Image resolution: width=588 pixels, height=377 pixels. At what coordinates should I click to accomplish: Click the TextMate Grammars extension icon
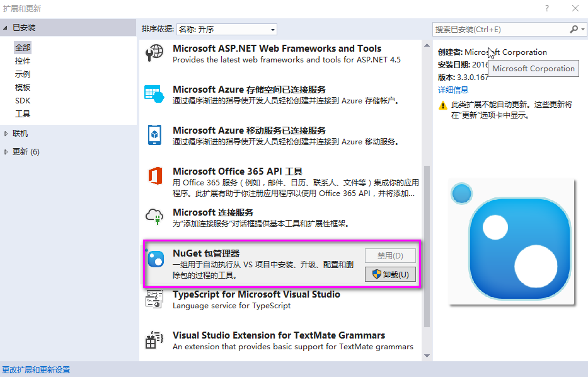pos(154,340)
